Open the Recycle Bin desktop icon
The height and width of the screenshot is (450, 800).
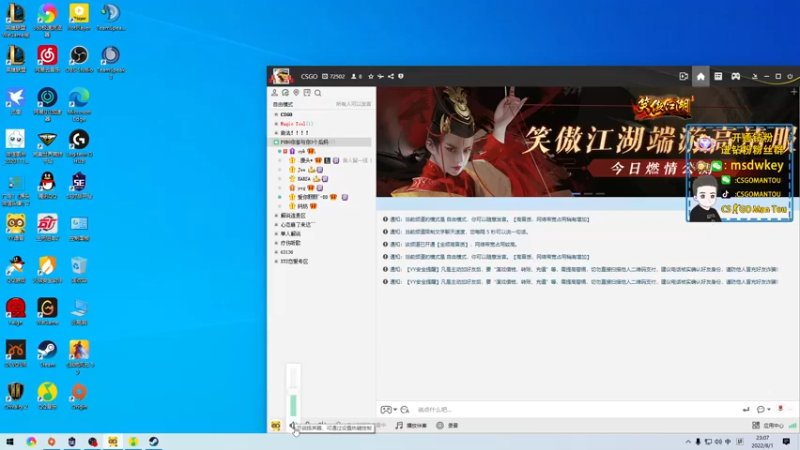79,270
